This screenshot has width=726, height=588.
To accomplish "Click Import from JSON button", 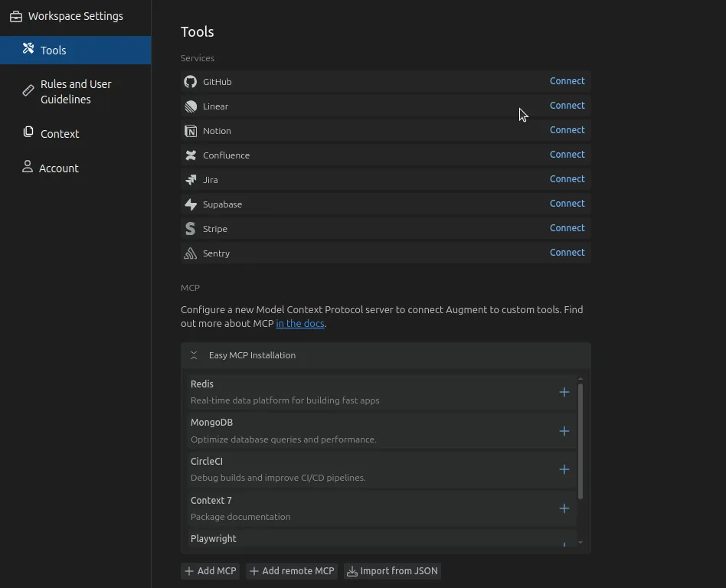I will coord(392,571).
